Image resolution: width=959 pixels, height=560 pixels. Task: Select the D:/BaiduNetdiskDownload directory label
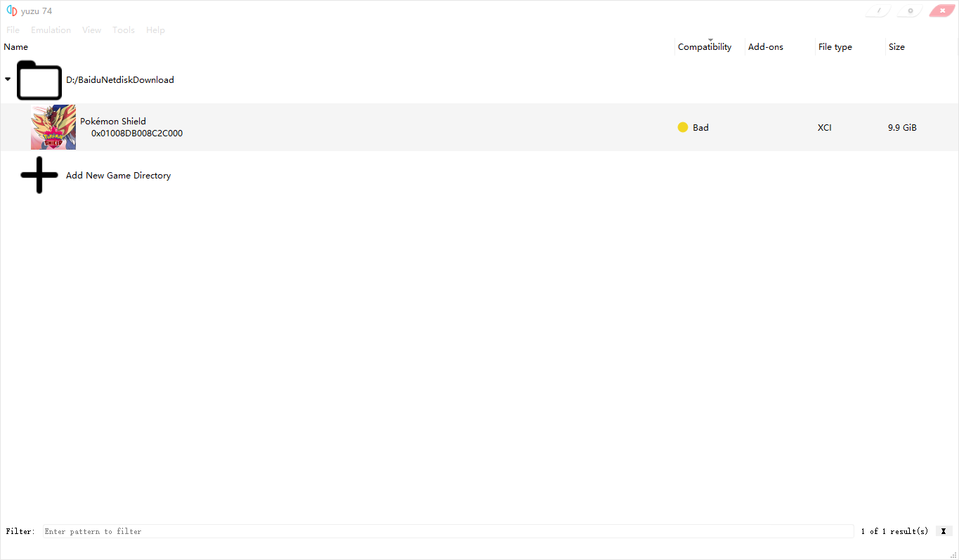pyautogui.click(x=120, y=80)
